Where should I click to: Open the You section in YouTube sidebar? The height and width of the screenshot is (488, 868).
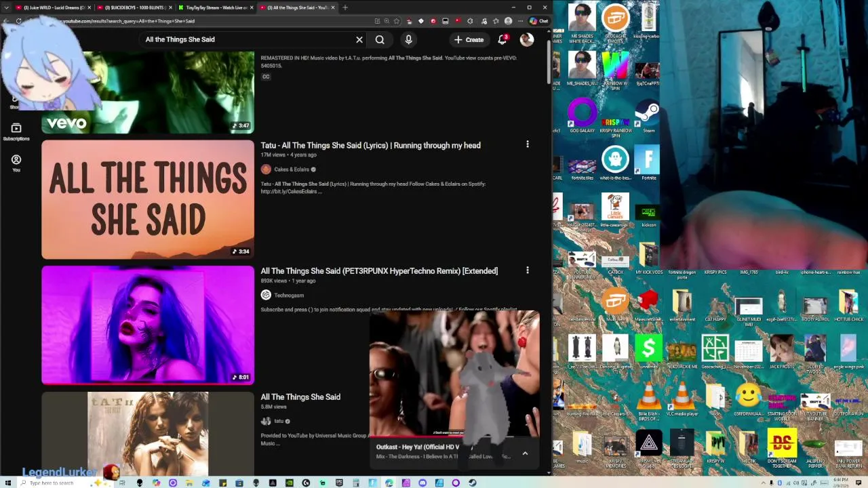coord(16,163)
